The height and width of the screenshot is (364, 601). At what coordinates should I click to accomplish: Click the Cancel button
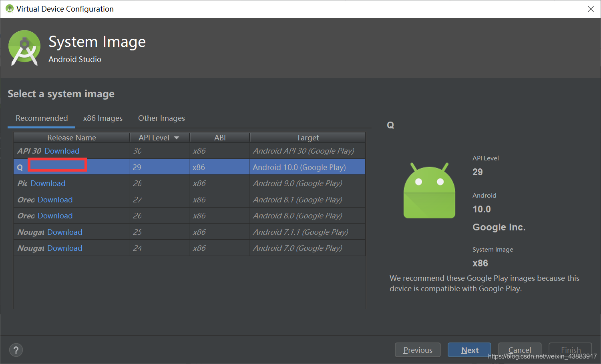520,350
